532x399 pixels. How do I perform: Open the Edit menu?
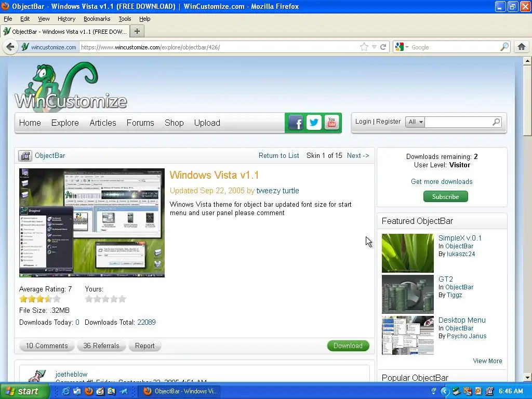pyautogui.click(x=25, y=19)
